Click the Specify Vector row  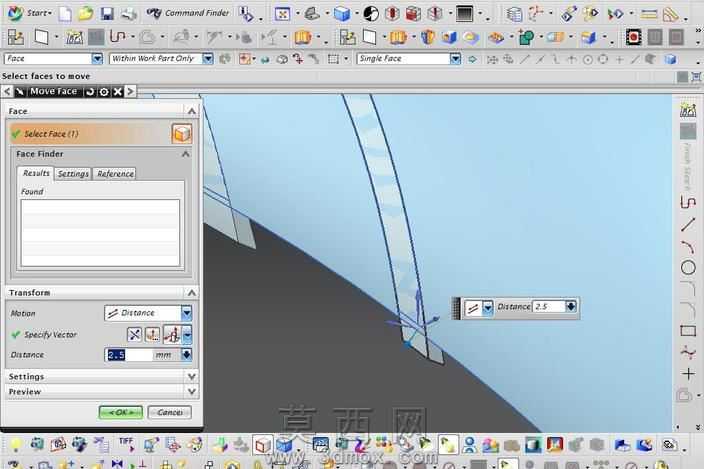(x=50, y=334)
